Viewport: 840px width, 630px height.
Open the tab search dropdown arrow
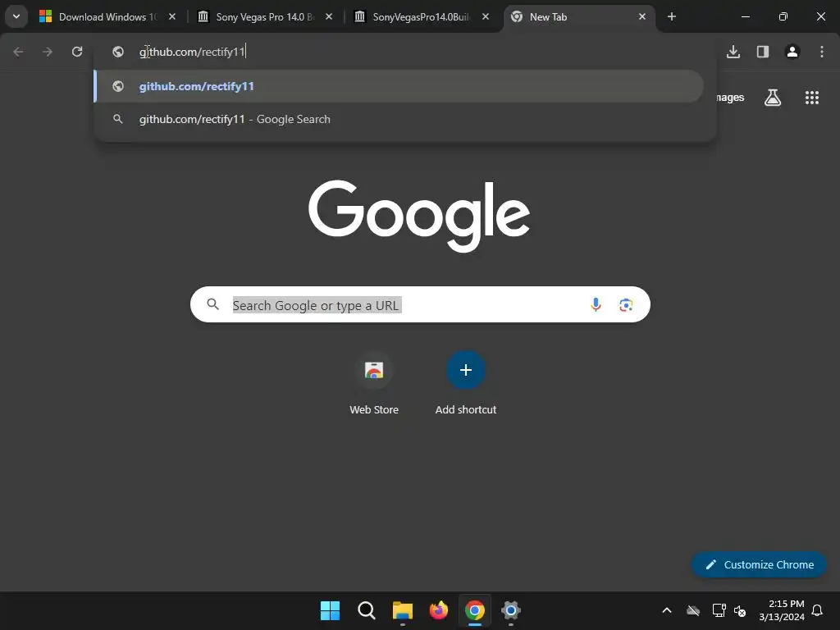pos(16,16)
